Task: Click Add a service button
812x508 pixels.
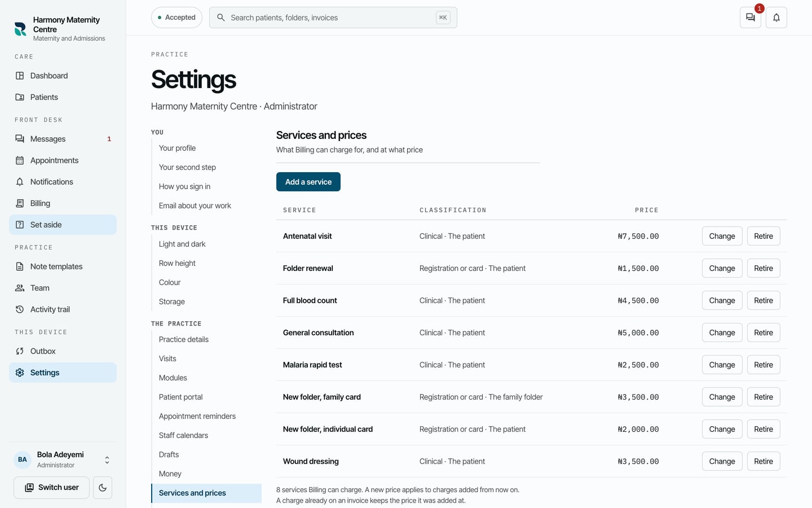Action: (308, 182)
